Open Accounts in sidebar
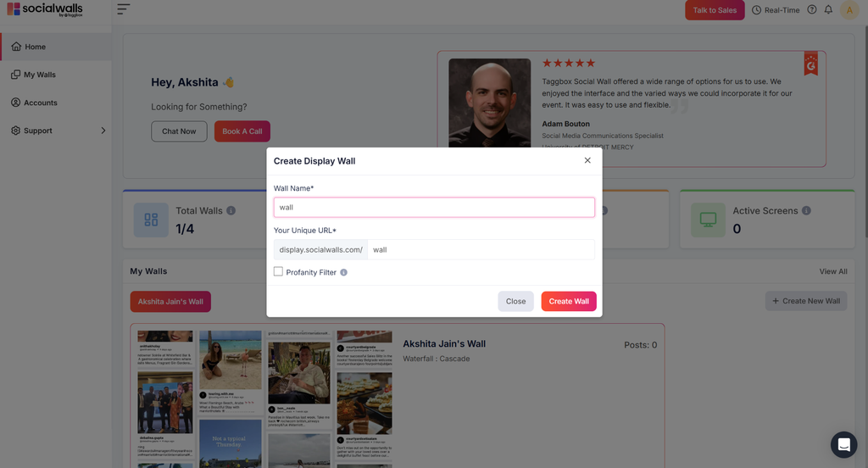The height and width of the screenshot is (468, 868). coord(56,103)
